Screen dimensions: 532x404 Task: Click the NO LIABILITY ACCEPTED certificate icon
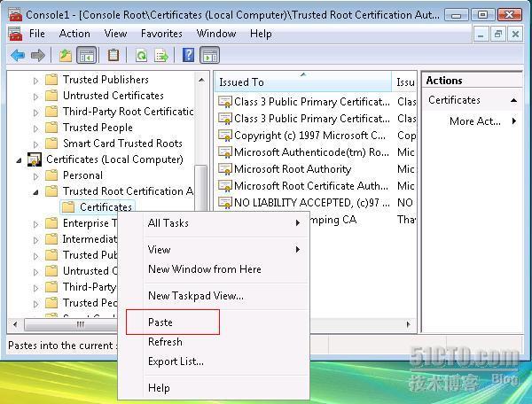[225, 203]
